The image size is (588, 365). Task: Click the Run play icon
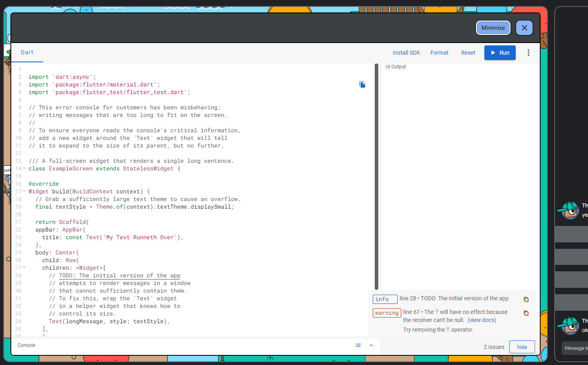click(x=493, y=53)
